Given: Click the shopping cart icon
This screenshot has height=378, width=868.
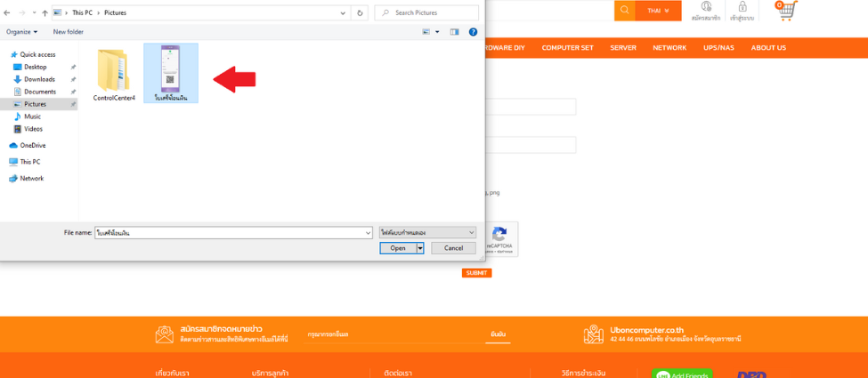Looking at the screenshot, I should point(786,11).
